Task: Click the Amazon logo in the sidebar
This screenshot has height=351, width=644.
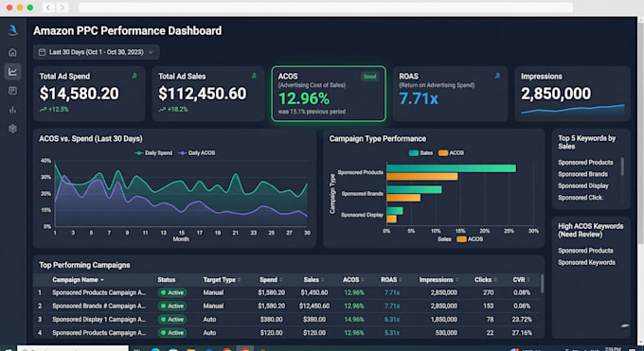Action: [12, 30]
